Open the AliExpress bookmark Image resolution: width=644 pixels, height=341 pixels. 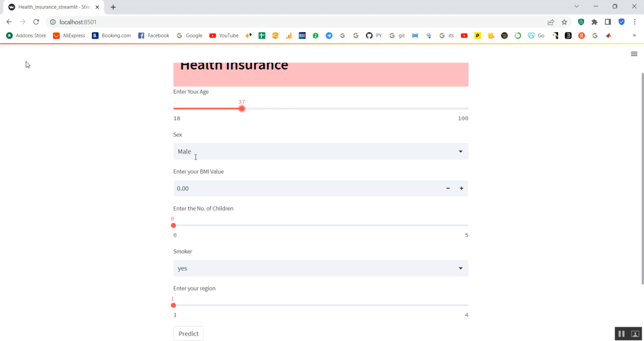(69, 36)
